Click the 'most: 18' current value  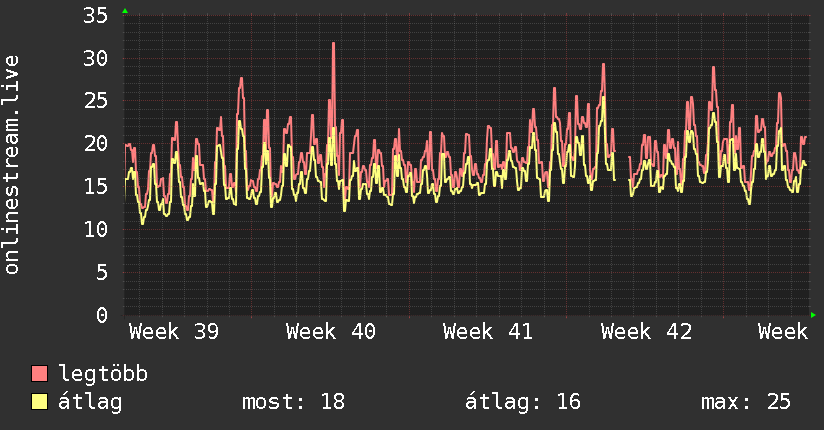pos(293,402)
